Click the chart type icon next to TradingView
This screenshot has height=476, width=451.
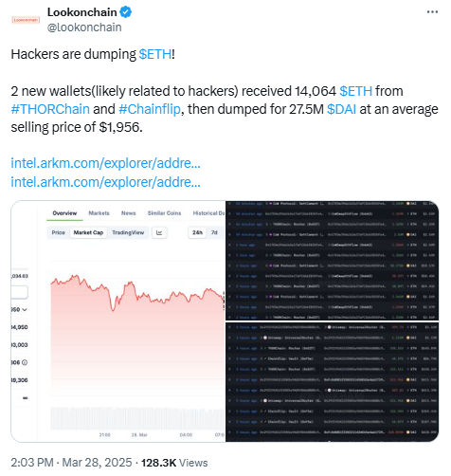pos(159,232)
